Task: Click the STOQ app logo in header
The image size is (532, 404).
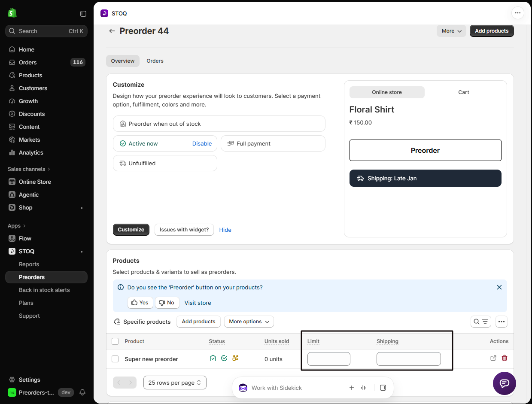Action: pos(104,13)
